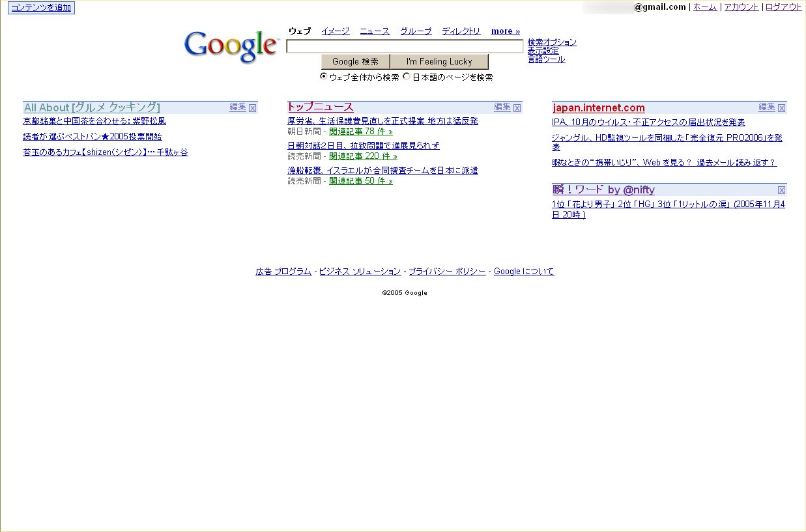
Task: Click the Google logo
Action: pos(231,46)
